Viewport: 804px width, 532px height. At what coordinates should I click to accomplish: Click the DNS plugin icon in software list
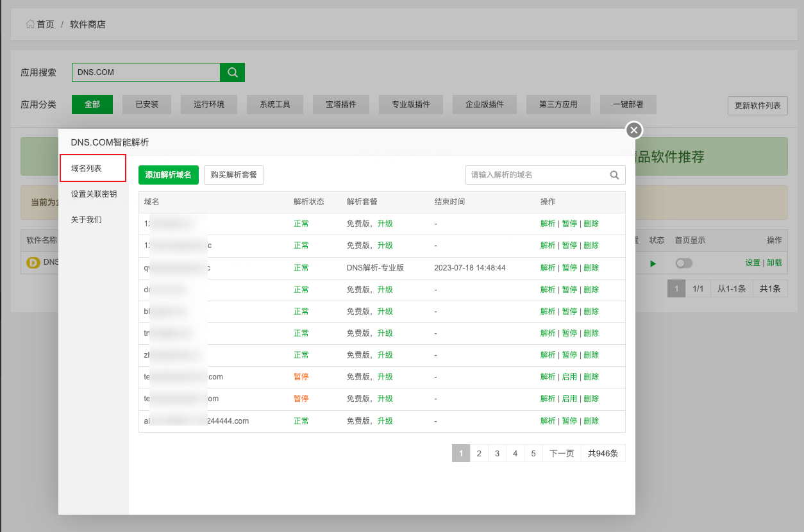(33, 262)
